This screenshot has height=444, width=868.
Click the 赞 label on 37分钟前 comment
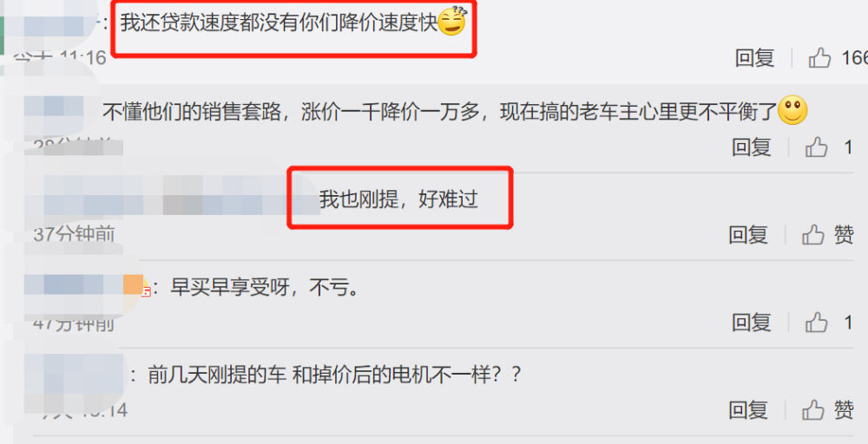(x=845, y=236)
